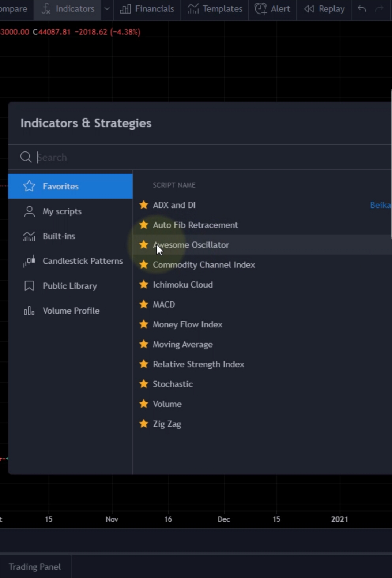
Task: Open the Indicators button in top toolbar
Action: 67,9
